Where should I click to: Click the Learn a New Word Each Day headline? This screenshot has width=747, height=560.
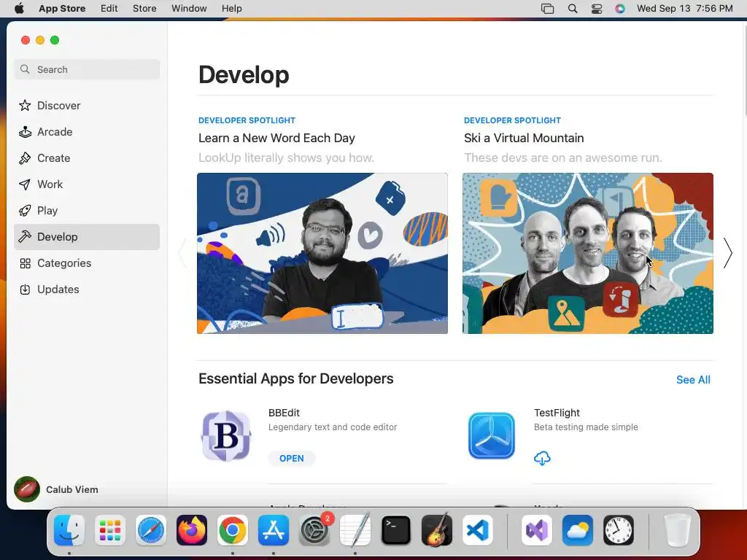276,138
